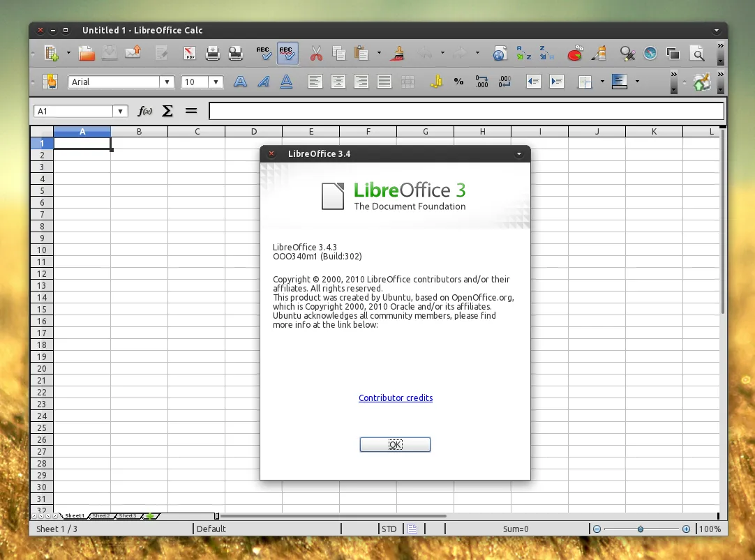The height and width of the screenshot is (560, 755).
Task: Switch to the Sheet3 tab
Action: pos(127,515)
